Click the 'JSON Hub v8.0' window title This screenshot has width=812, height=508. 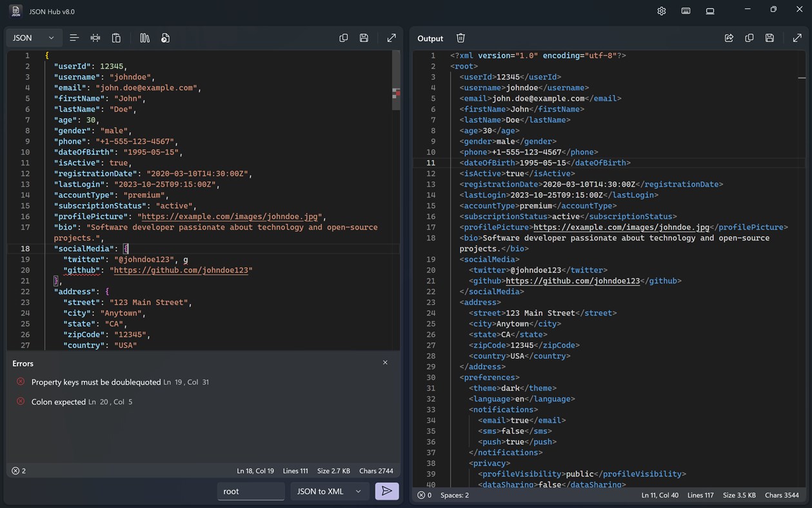tap(52, 12)
